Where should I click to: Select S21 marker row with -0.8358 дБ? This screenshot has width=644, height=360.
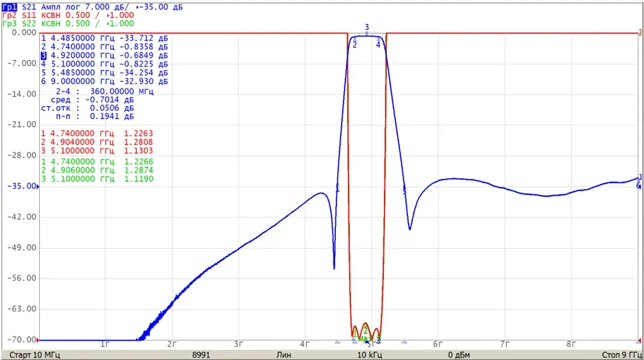click(104, 47)
